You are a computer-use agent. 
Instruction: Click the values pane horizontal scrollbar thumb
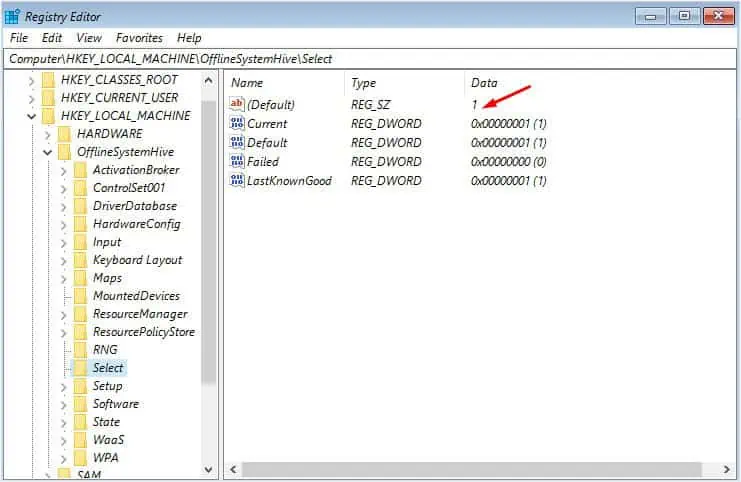click(472, 469)
